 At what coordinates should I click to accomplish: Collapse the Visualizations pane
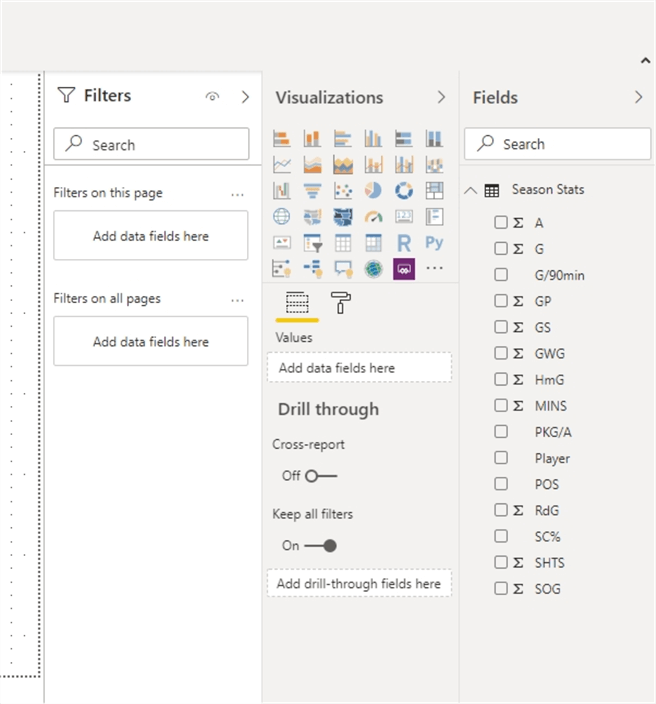click(441, 97)
